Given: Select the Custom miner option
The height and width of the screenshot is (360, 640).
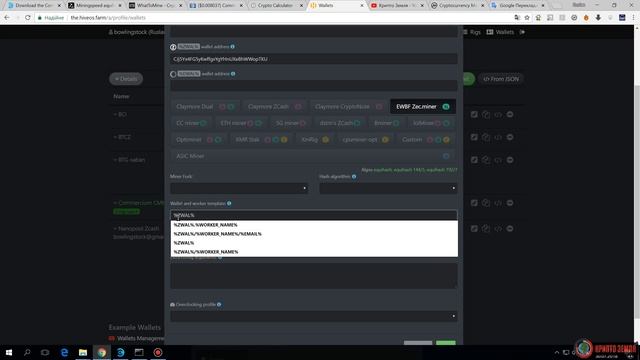Looking at the screenshot, I should click(425, 140).
